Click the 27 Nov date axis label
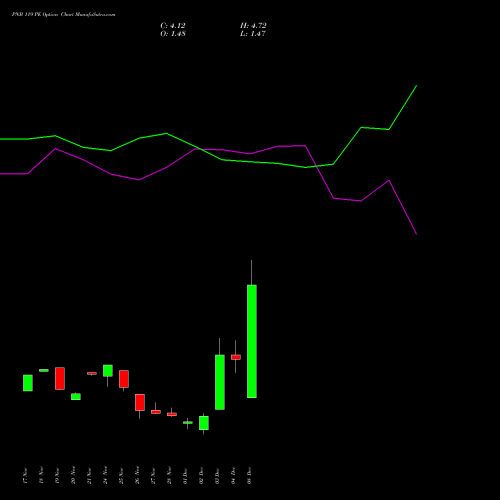Screen dimensions: 500x500 click(x=153, y=476)
